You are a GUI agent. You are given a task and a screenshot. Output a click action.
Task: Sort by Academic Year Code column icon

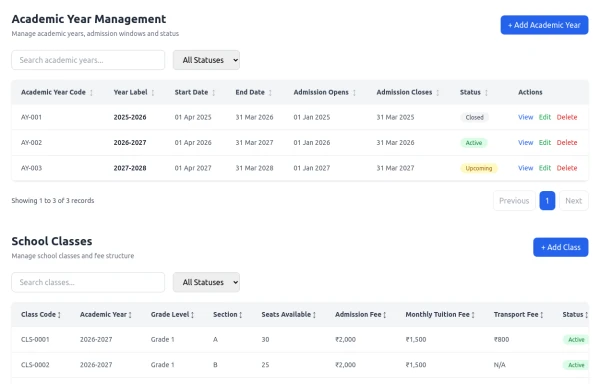coord(91,93)
